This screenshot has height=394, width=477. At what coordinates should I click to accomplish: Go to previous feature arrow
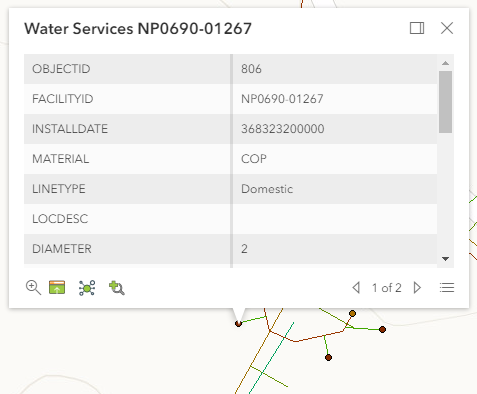pyautogui.click(x=356, y=288)
